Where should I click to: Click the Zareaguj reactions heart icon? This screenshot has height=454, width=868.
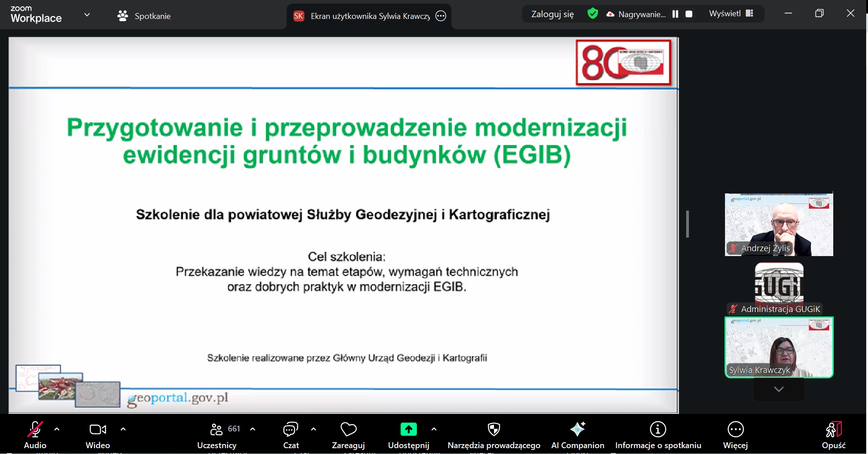348,430
